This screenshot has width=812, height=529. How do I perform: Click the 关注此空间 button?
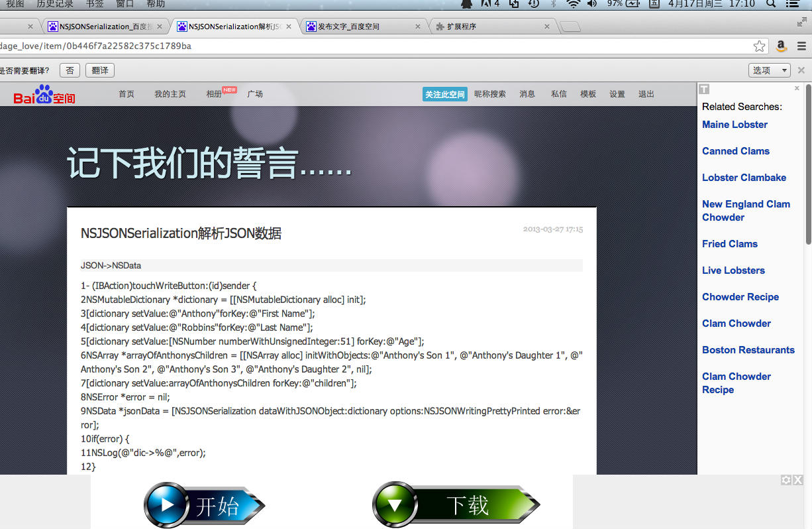point(444,94)
